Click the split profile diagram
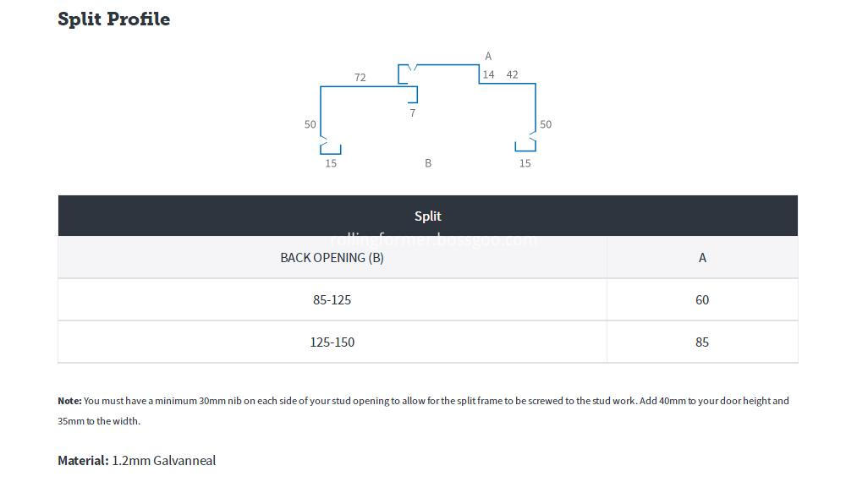868x482 pixels. tap(428, 110)
